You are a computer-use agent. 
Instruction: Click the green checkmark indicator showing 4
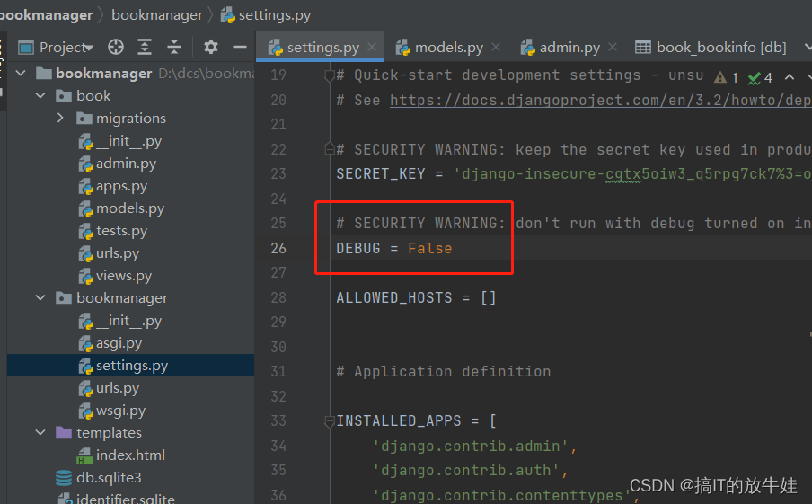coord(760,77)
